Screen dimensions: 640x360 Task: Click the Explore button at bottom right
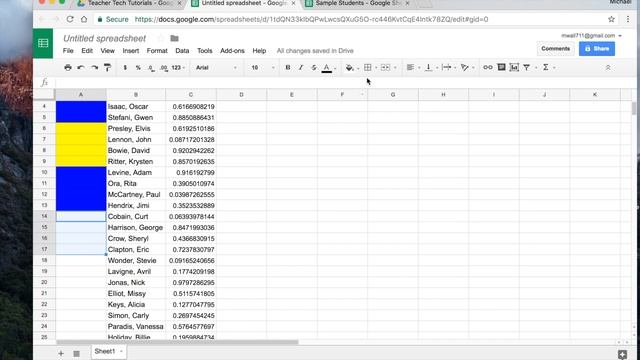point(622,354)
